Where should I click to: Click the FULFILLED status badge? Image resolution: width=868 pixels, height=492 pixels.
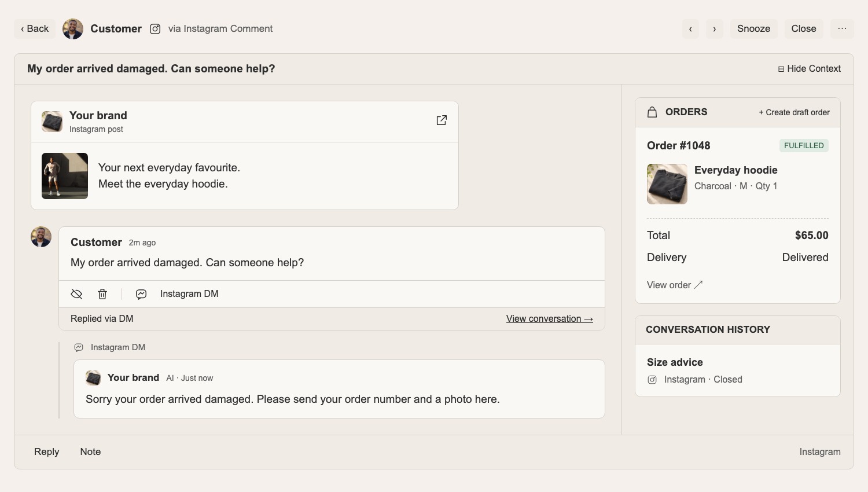point(804,146)
